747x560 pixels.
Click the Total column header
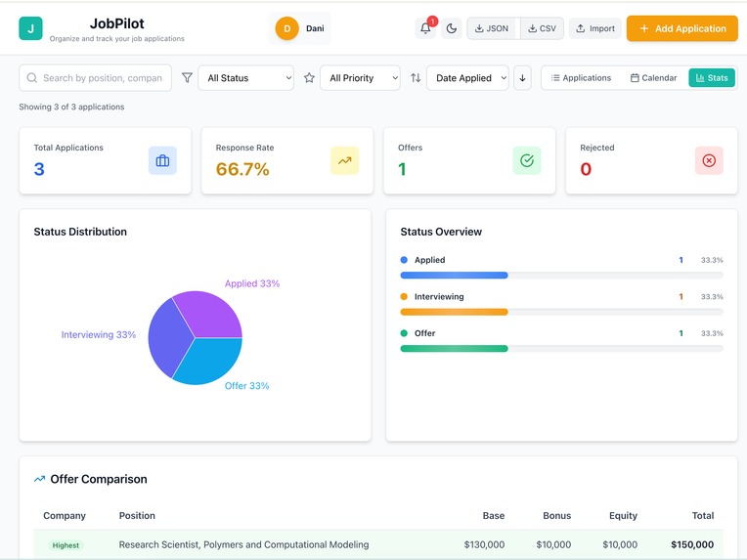[x=703, y=516]
